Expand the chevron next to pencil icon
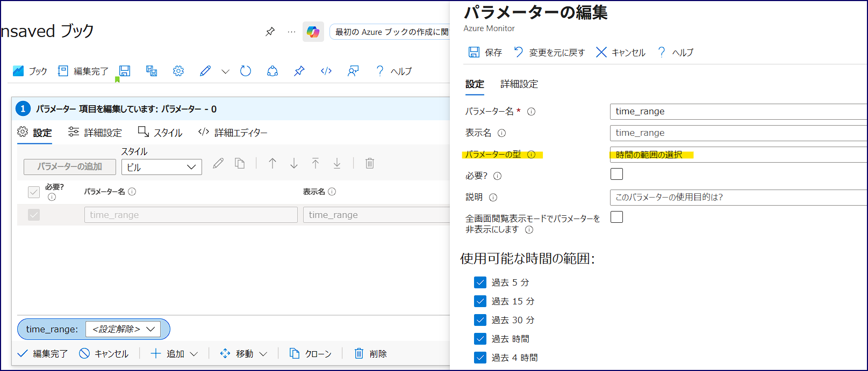The height and width of the screenshot is (371, 868). click(225, 71)
